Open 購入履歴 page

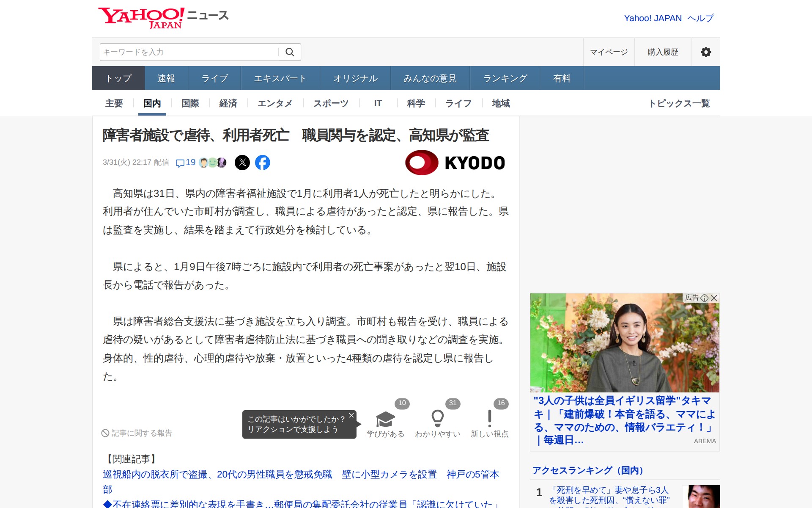(663, 52)
